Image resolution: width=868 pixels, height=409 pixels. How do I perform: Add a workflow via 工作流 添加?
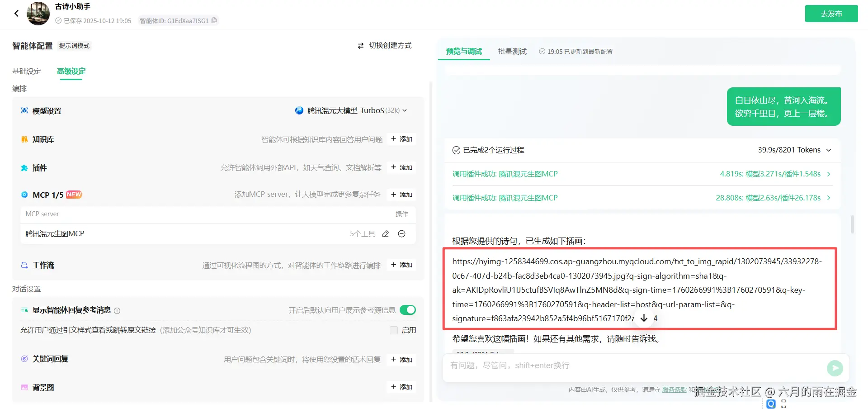401,265
